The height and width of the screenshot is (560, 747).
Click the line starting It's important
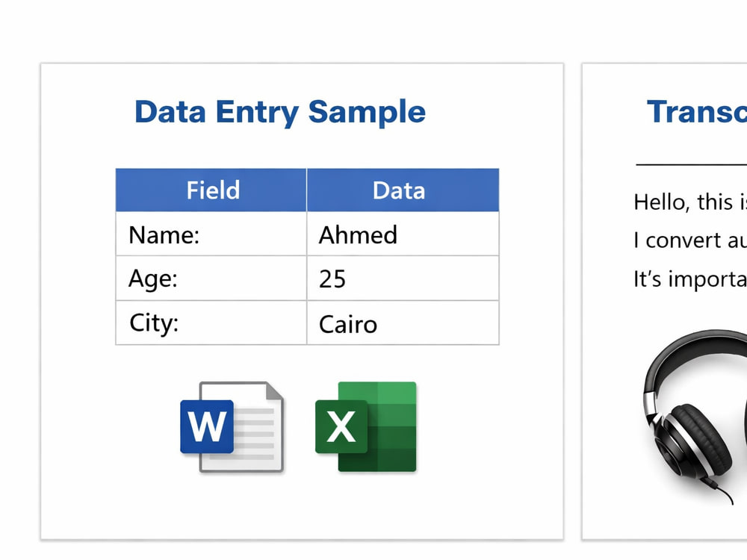(x=689, y=279)
